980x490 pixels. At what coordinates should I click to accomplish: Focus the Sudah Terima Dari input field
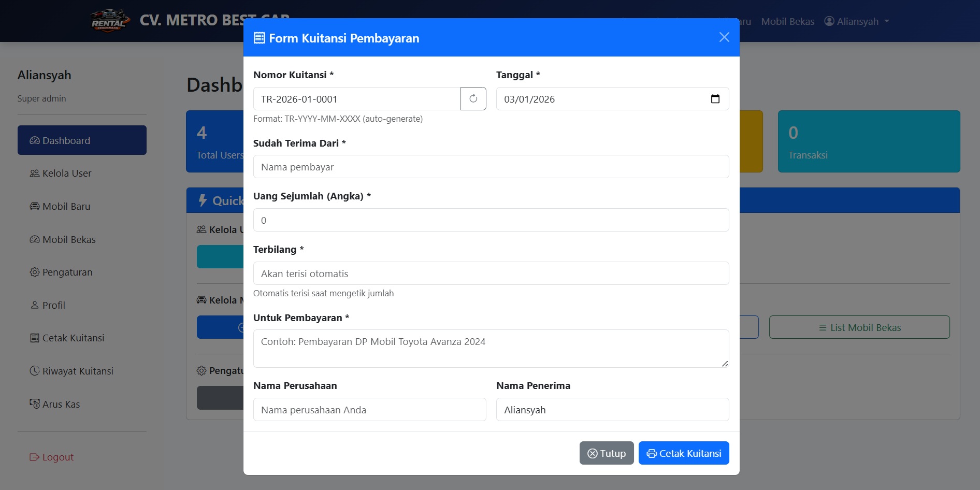pyautogui.click(x=491, y=167)
